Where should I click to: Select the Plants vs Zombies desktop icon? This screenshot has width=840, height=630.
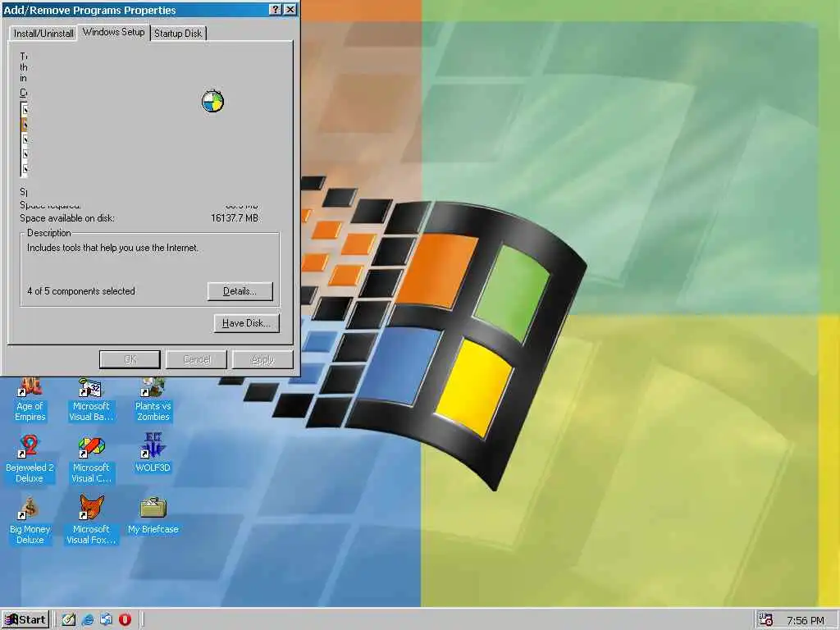pos(153,399)
